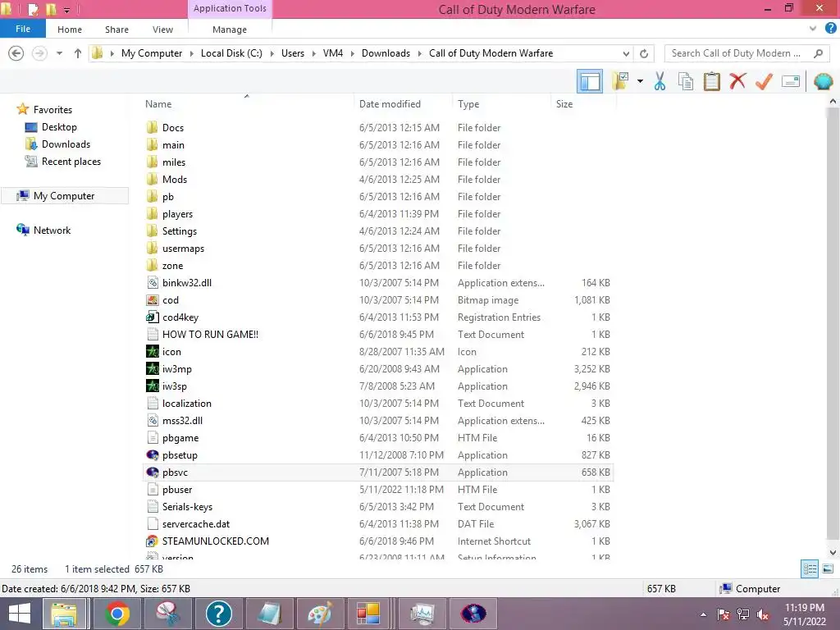This screenshot has width=840, height=630.
Task: Open the Paint palette taskbar icon
Action: tap(319, 614)
